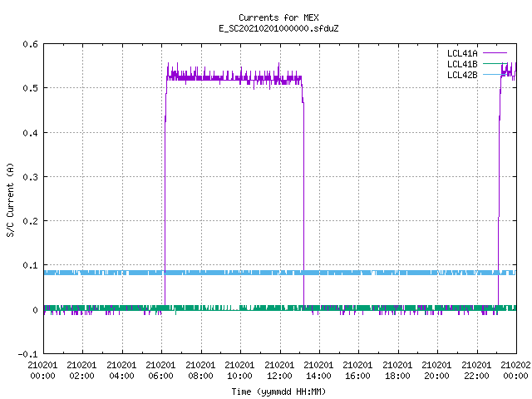Click the green LCL41B trace at 16:00
This screenshot has width=532, height=399.
pyautogui.click(x=358, y=308)
